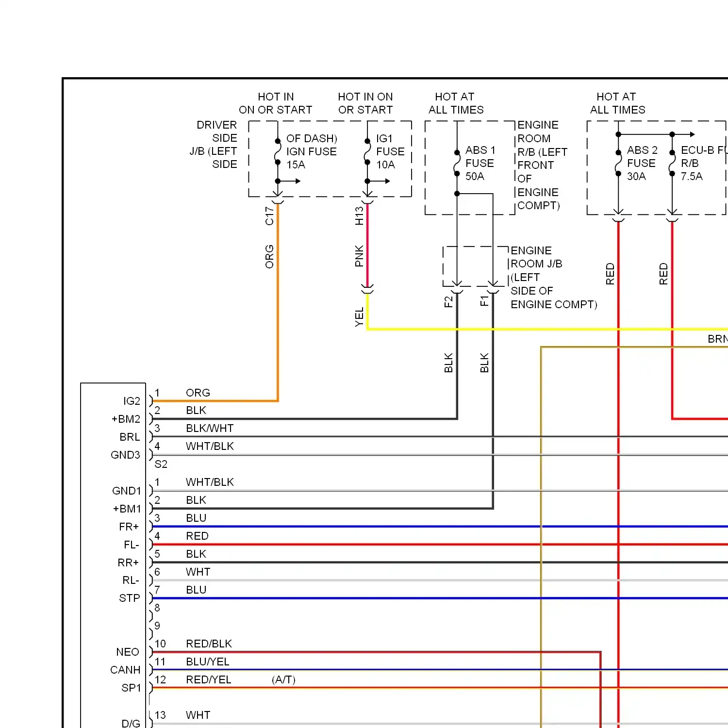Click vertical BLK label under F2

448,363
